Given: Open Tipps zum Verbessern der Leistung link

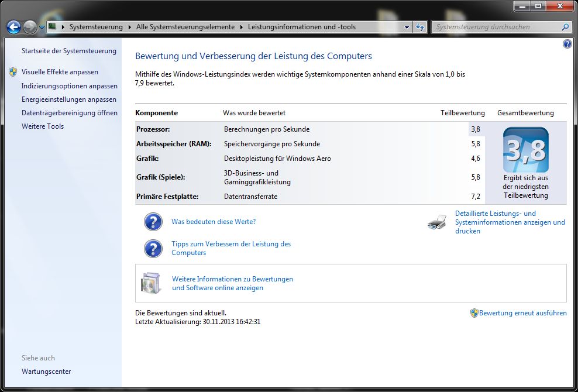Looking at the screenshot, I should [x=231, y=248].
